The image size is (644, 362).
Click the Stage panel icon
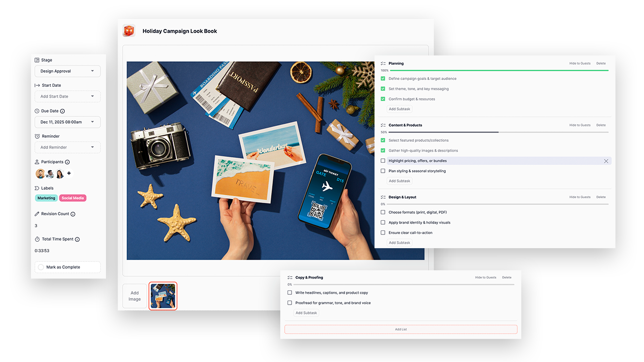37,60
